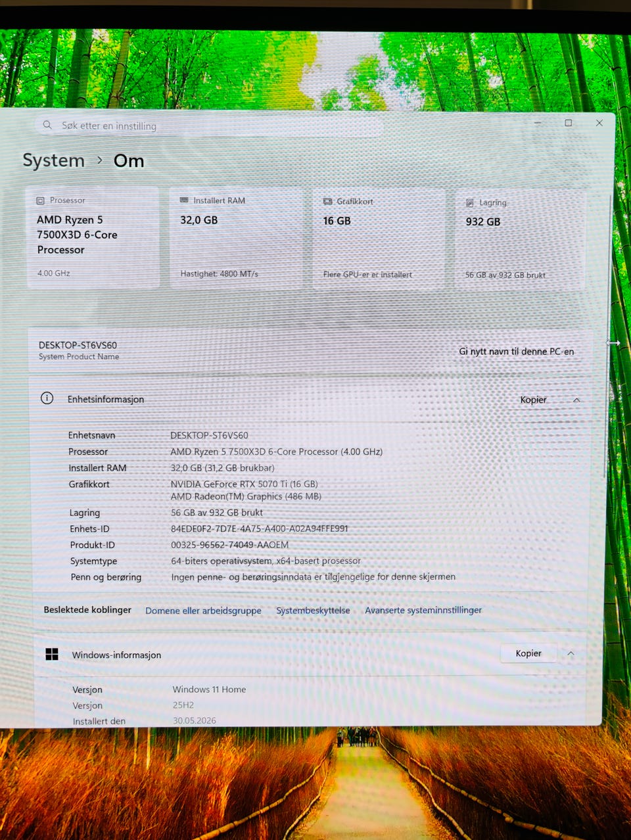
Task: Maximize the Settings window
Action: pyautogui.click(x=569, y=123)
